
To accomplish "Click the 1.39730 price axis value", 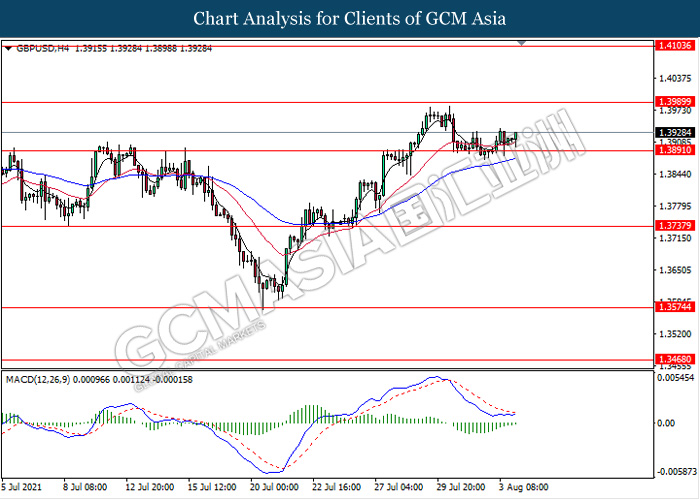I will [675, 111].
